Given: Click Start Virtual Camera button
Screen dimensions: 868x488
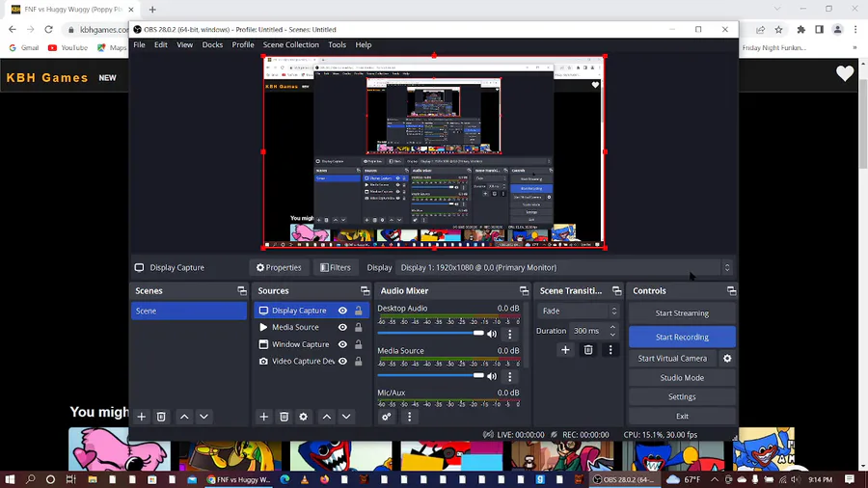Looking at the screenshot, I should tap(672, 359).
